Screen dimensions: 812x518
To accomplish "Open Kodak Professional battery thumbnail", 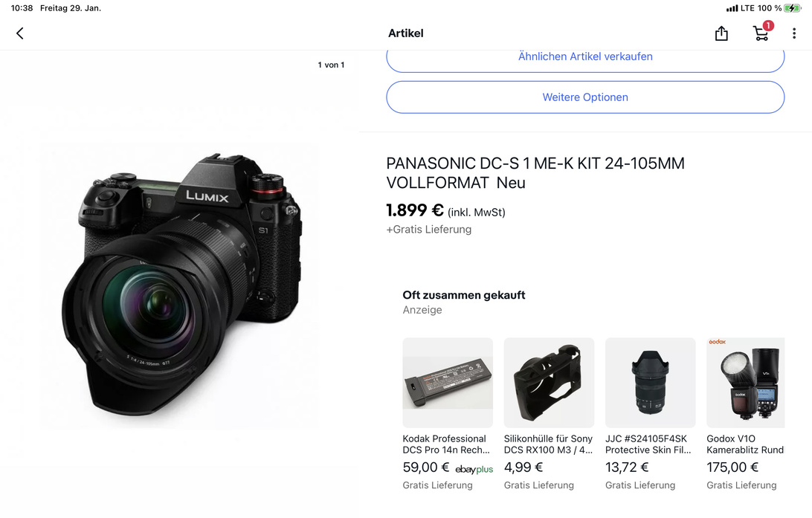I will pos(448,383).
